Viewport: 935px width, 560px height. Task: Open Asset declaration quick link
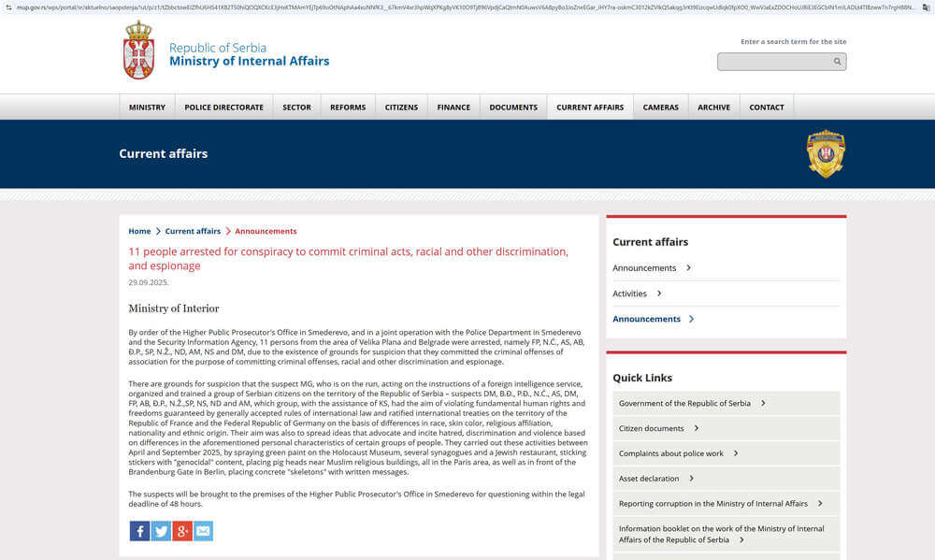click(x=649, y=479)
